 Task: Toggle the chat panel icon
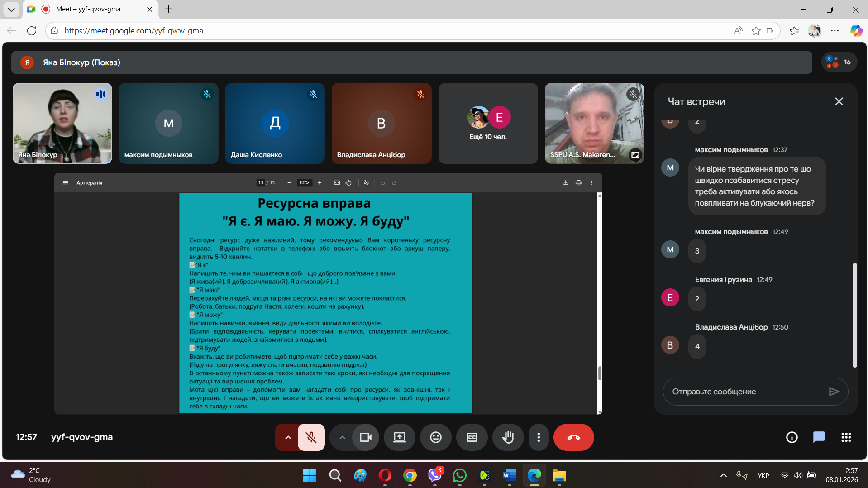(819, 437)
